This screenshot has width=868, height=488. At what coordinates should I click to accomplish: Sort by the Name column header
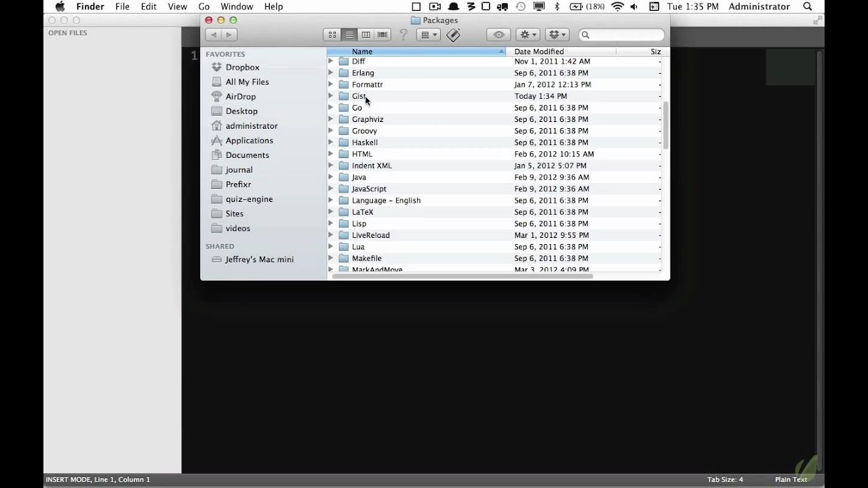pyautogui.click(x=416, y=52)
